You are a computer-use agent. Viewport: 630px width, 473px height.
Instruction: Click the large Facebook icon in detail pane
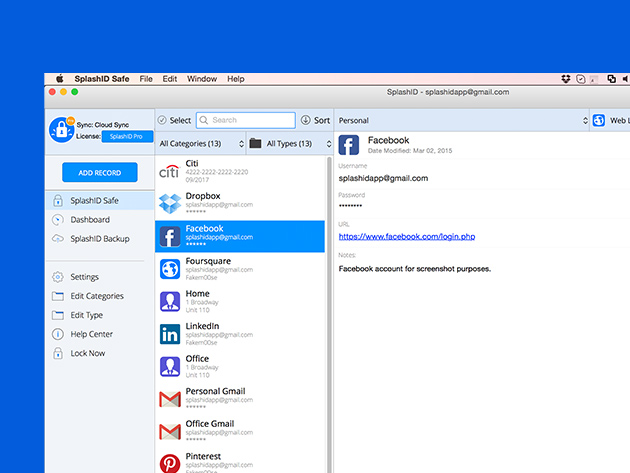tap(349, 145)
